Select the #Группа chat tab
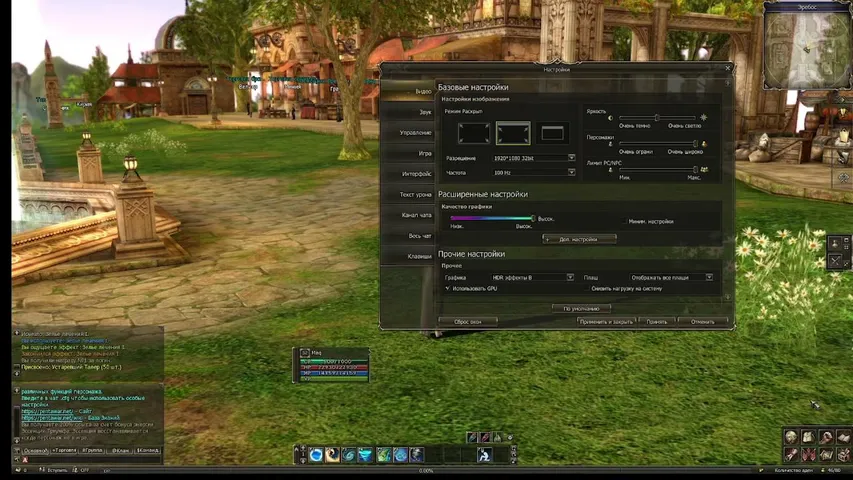 (x=92, y=451)
